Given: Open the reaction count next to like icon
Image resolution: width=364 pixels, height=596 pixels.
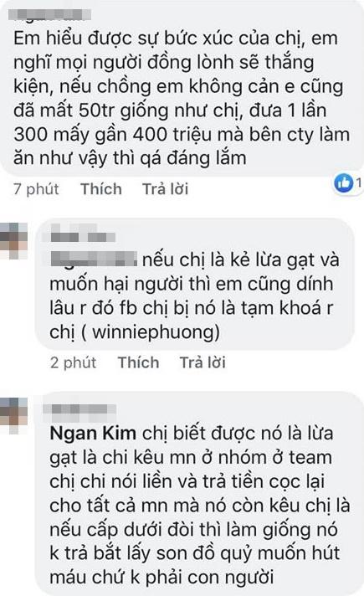Looking at the screenshot, I should 358,183.
